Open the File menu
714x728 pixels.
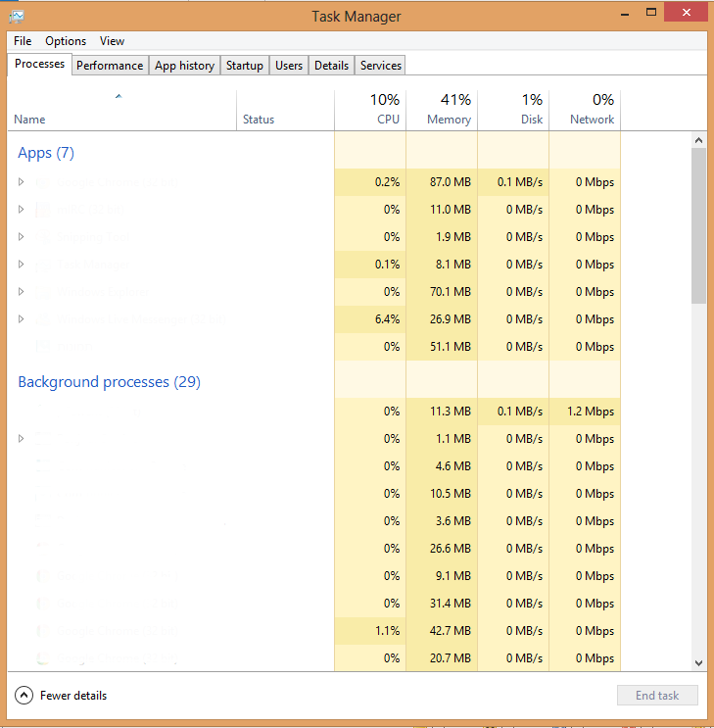[x=23, y=41]
